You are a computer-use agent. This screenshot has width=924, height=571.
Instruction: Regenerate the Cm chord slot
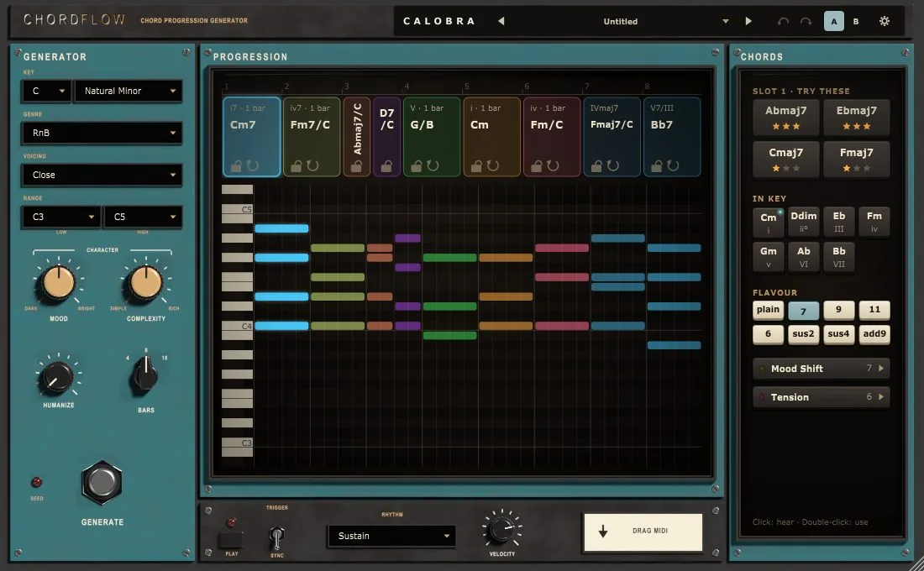coord(493,166)
